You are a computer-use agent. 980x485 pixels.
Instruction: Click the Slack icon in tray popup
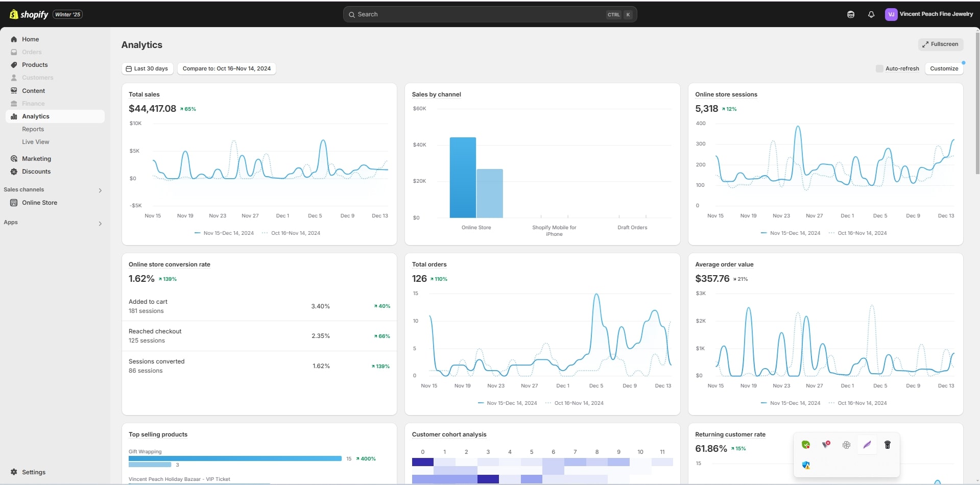tap(846, 445)
